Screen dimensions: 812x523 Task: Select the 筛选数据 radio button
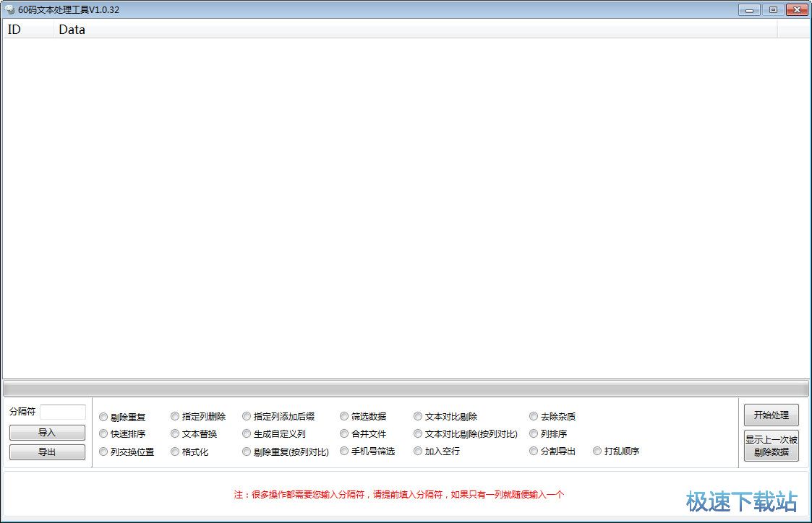click(344, 416)
